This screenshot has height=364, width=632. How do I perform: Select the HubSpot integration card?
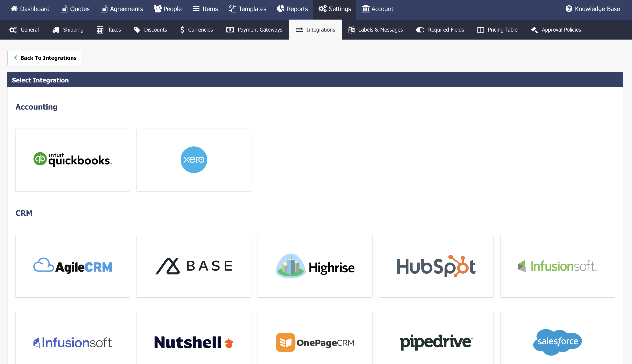coord(437,266)
